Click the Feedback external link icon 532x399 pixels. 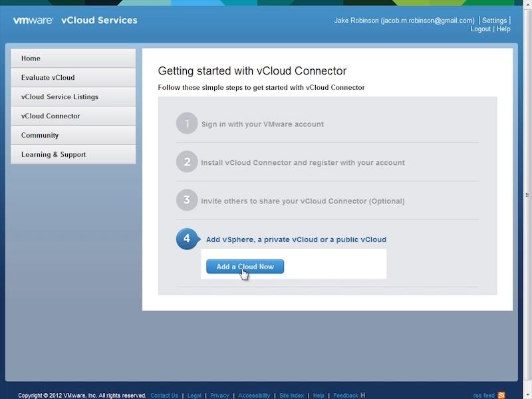coord(363,395)
